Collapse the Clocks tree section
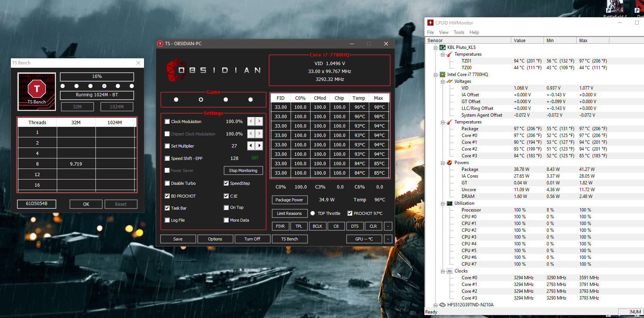Viewport: 644px width, 318px height. click(x=442, y=271)
